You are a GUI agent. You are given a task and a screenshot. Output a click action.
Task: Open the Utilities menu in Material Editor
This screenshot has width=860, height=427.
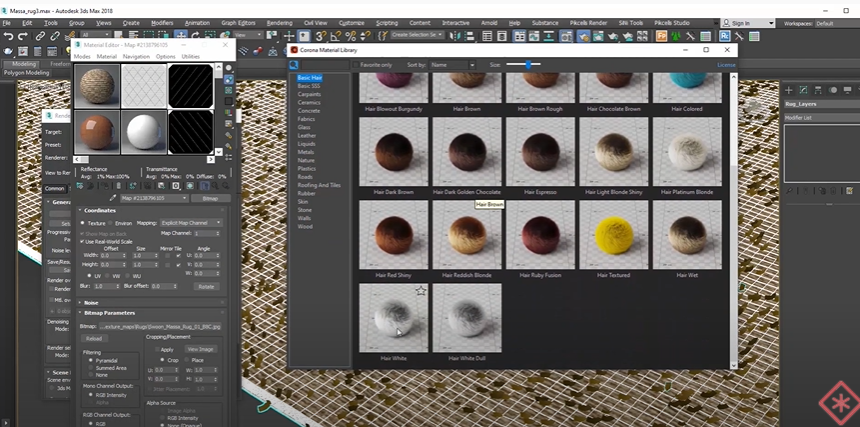[x=190, y=57]
